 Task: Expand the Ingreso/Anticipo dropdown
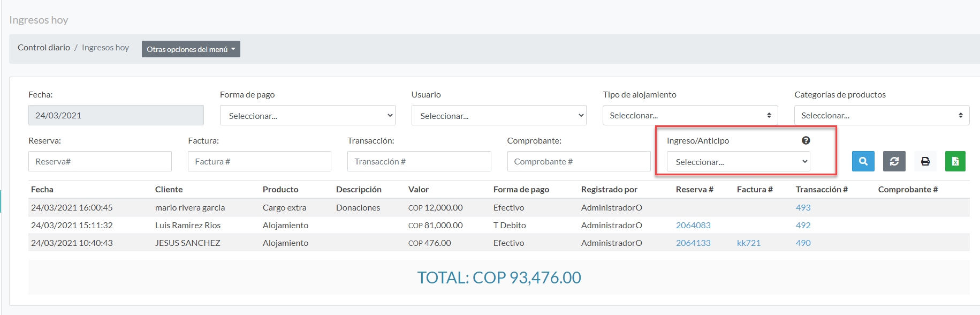click(x=738, y=162)
